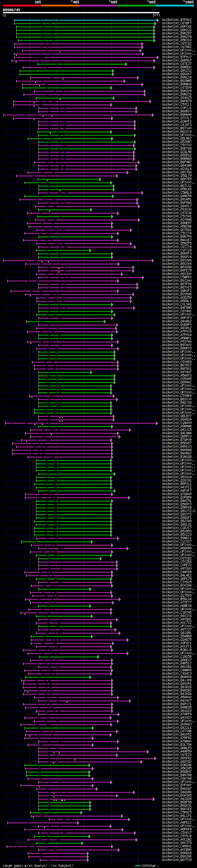The width and height of the screenshot is (197, 868).
Task: Open hit UniRef100_Q4DYQ0
Action: coord(177,761)
